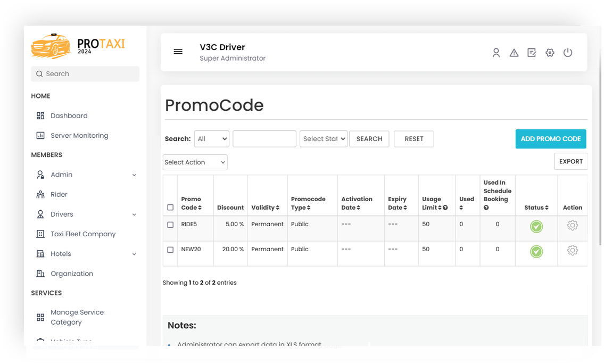Image resolution: width=604 pixels, height=364 pixels.
Task: Click Usage Limit help question icon
Action: pos(445,208)
